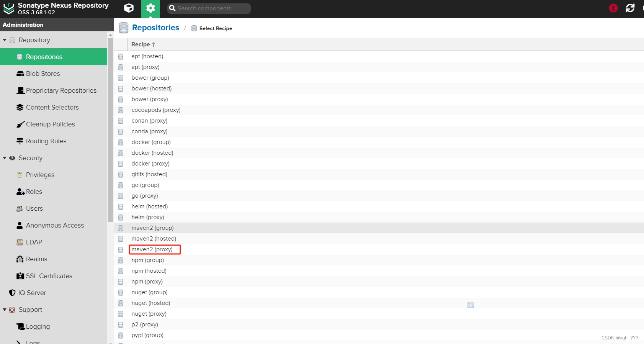Select the nuget (hosted) recipe
The height and width of the screenshot is (344, 644).
(x=151, y=303)
